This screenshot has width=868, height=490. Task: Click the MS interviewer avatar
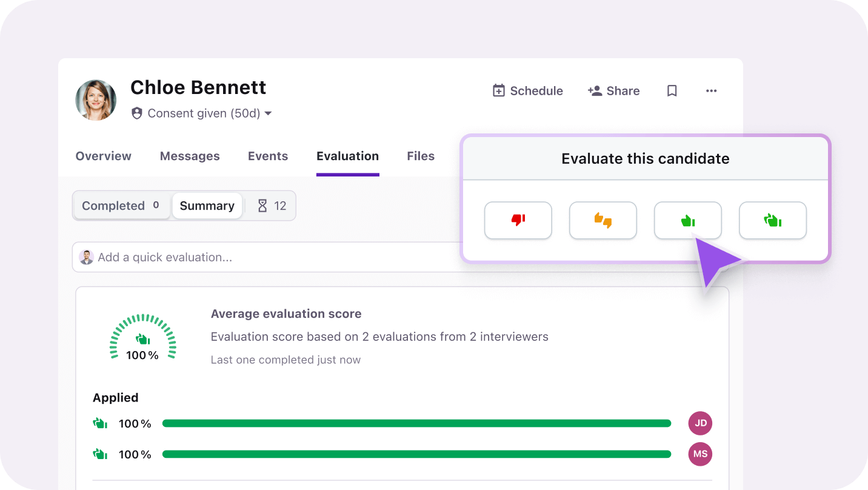700,454
